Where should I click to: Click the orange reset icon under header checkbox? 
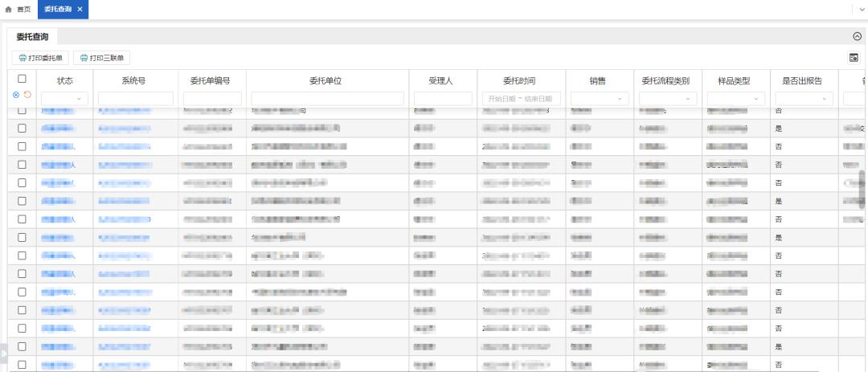27,95
